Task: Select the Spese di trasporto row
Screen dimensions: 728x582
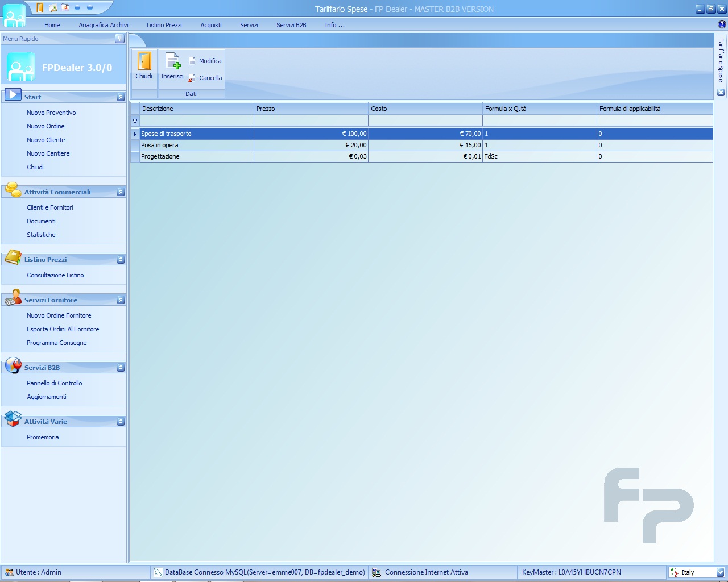Action: pos(421,134)
